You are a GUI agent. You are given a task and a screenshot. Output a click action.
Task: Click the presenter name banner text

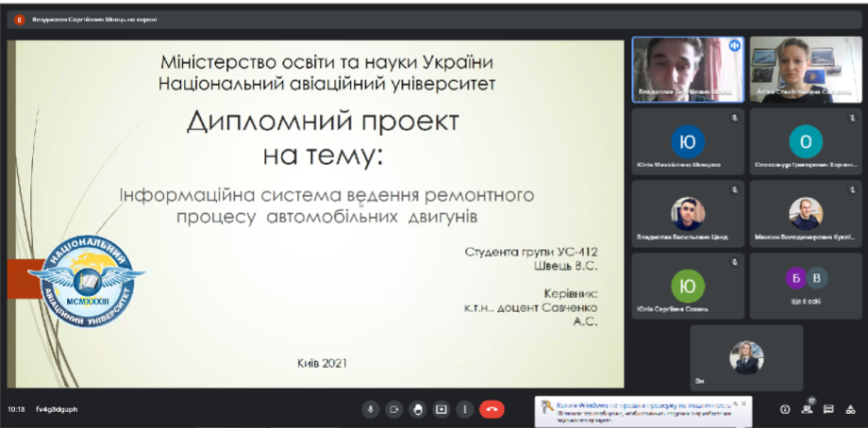click(x=94, y=20)
